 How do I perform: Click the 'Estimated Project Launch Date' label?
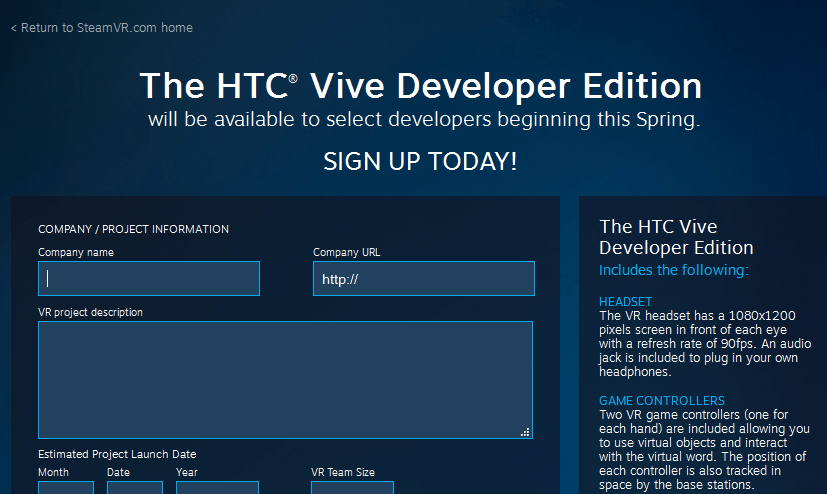point(117,454)
